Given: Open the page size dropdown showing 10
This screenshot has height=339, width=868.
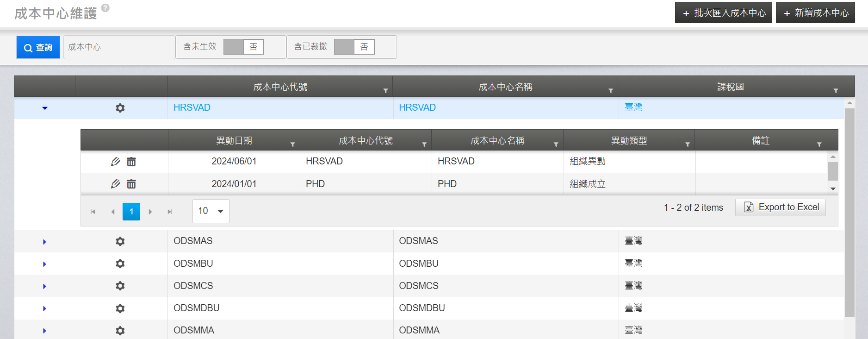Looking at the screenshot, I should pyautogui.click(x=211, y=211).
